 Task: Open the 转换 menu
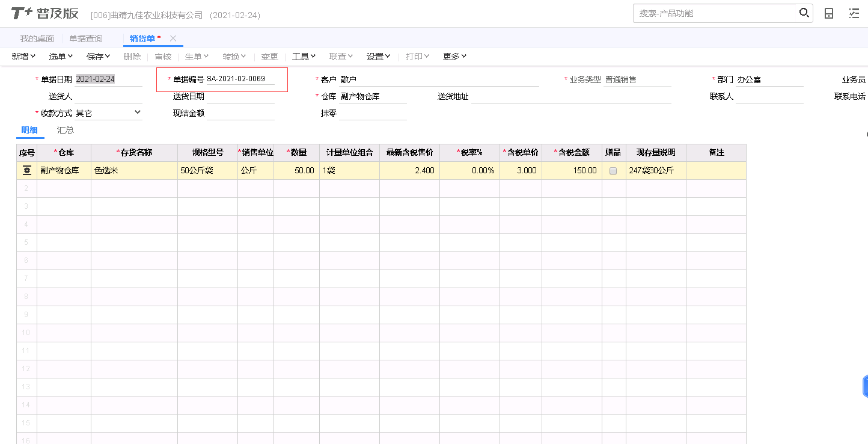(235, 57)
